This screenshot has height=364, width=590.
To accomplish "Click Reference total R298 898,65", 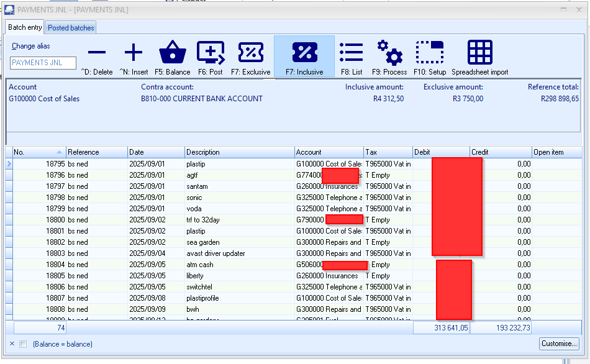I will click(x=560, y=99).
